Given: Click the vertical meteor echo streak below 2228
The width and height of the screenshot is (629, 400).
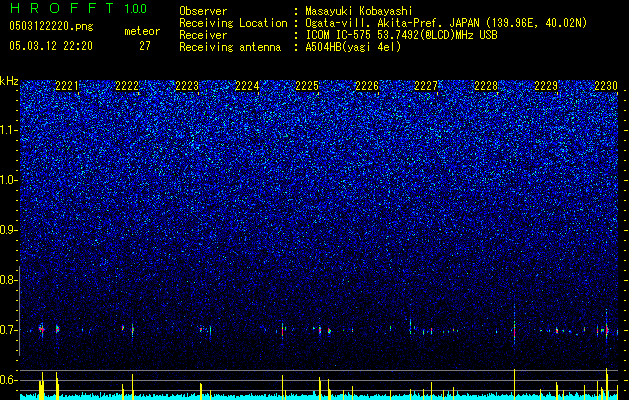Looking at the screenshot, I should [514, 325].
